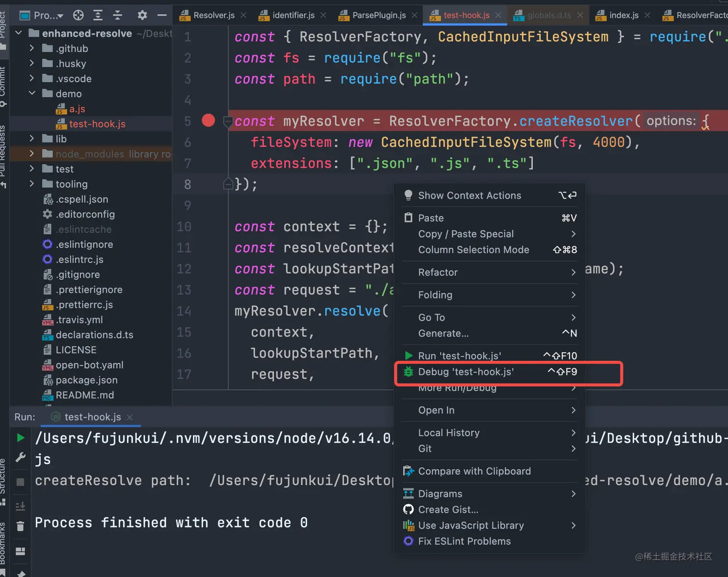This screenshot has width=728, height=577.
Task: Open Project panel gear settings
Action: [x=142, y=15]
